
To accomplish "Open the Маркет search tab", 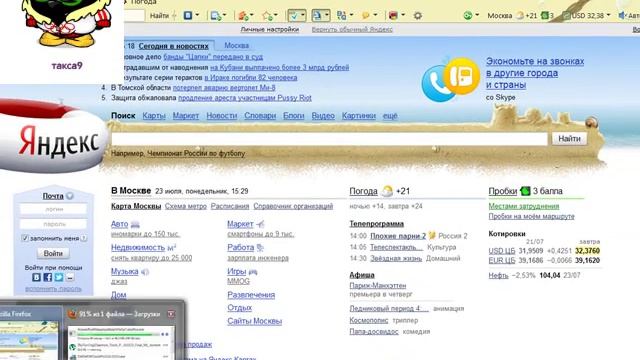I will [186, 116].
